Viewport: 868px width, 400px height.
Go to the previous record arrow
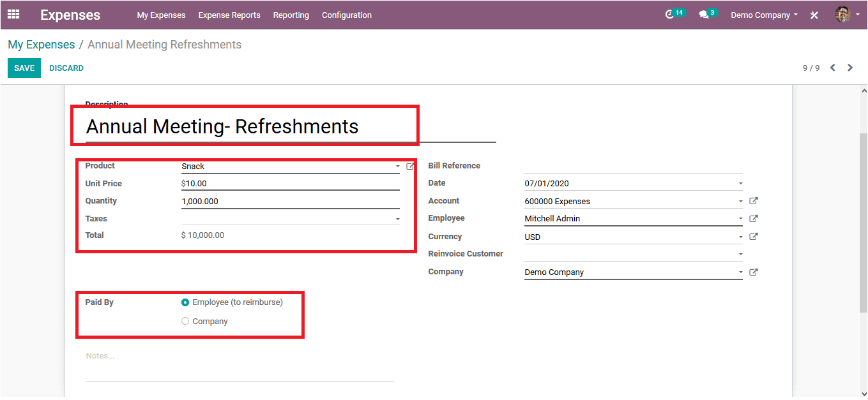coord(832,68)
